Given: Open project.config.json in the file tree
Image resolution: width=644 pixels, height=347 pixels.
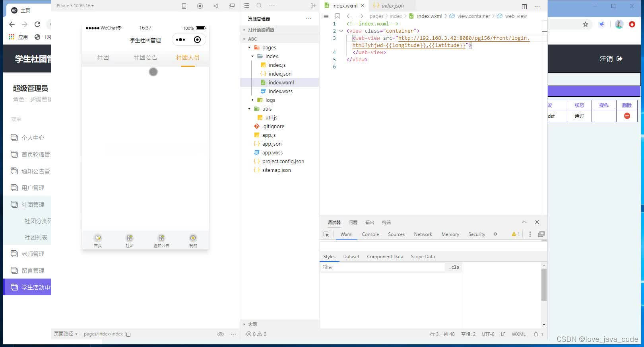Looking at the screenshot, I should (283, 161).
